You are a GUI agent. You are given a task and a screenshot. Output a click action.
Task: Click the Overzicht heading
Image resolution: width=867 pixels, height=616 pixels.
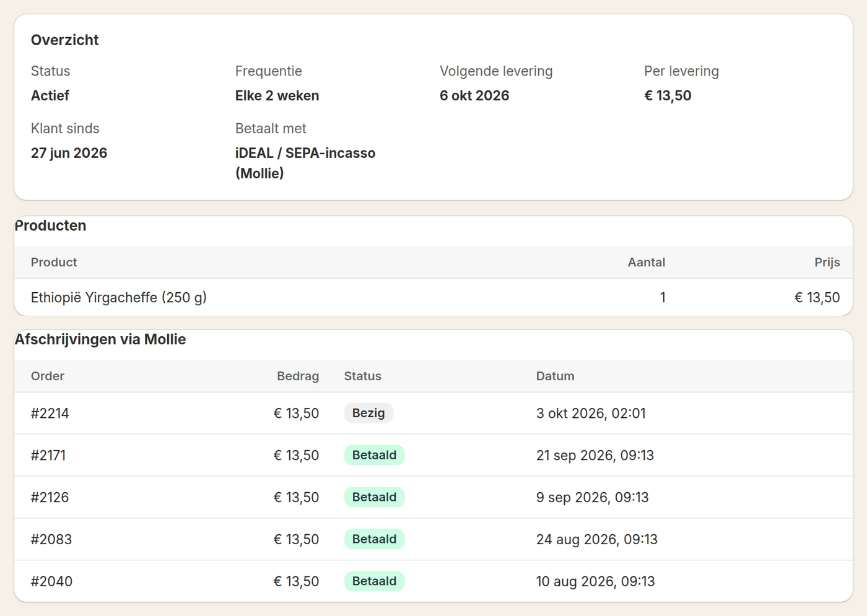[64, 40]
